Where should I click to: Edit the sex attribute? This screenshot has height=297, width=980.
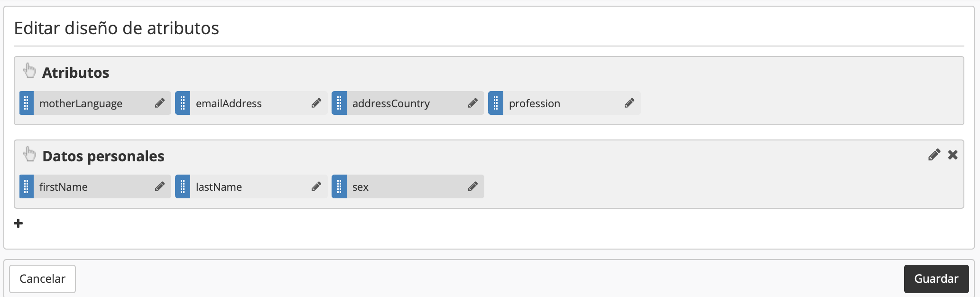(x=473, y=186)
